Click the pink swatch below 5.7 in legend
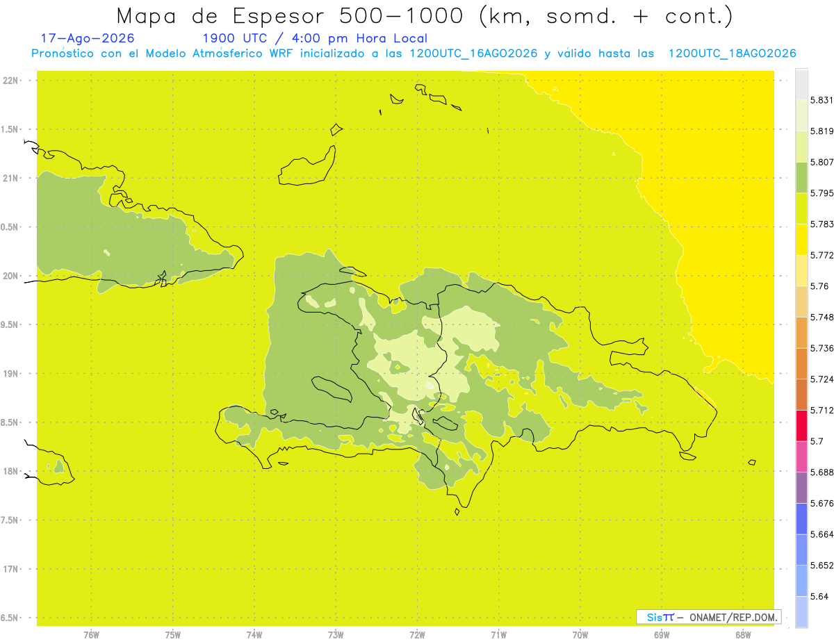This screenshot has width=834, height=644. point(801,456)
